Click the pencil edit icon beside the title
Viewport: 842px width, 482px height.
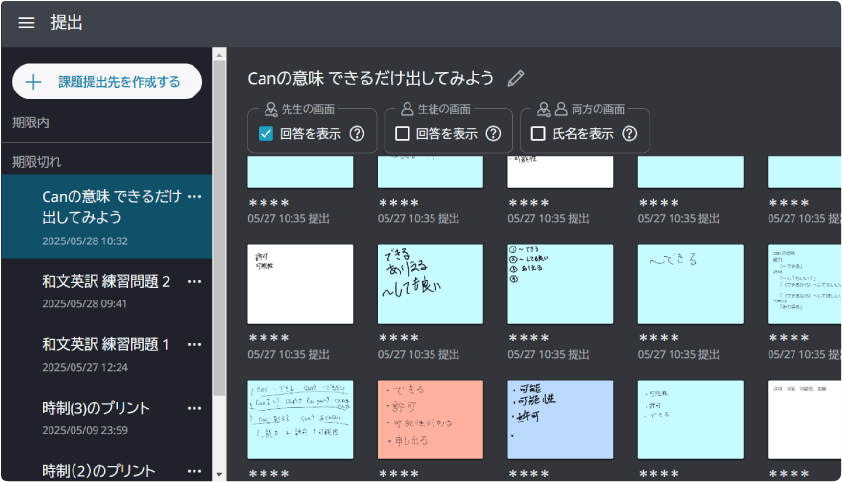516,78
